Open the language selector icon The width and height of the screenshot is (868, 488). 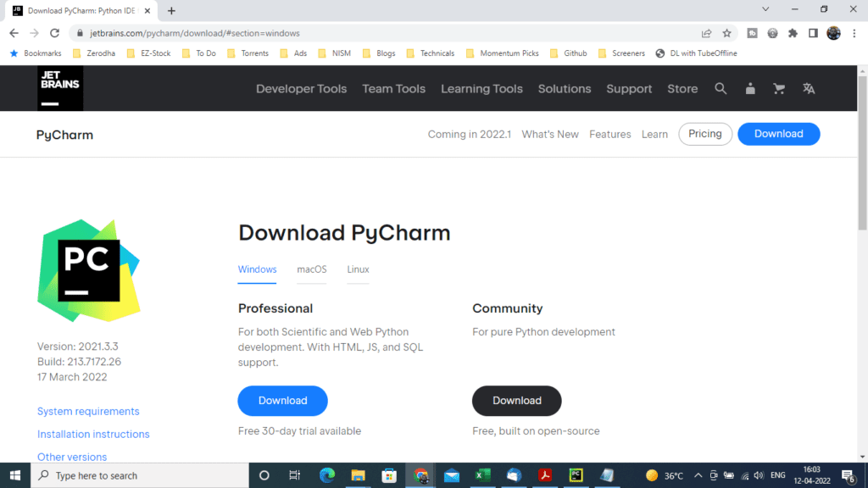[809, 88]
